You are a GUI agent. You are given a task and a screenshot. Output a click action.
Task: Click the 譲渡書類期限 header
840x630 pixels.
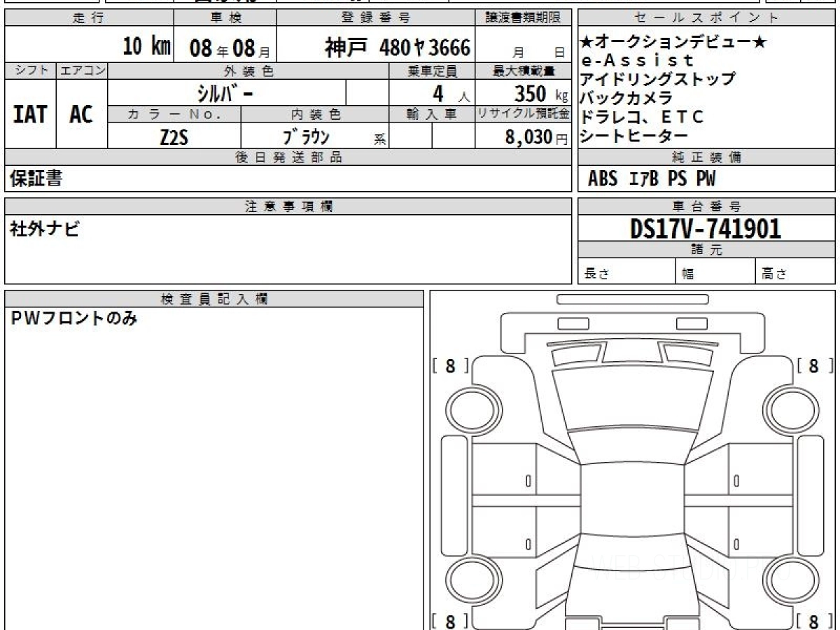click(x=524, y=18)
